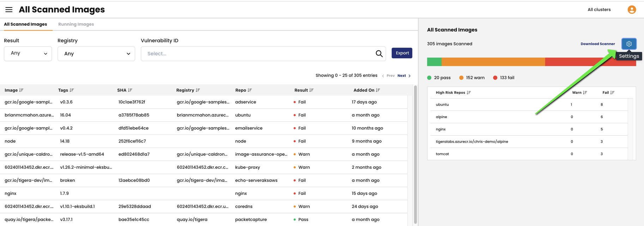
Task: Click the green pass bar segment
Action: [x=434, y=62]
